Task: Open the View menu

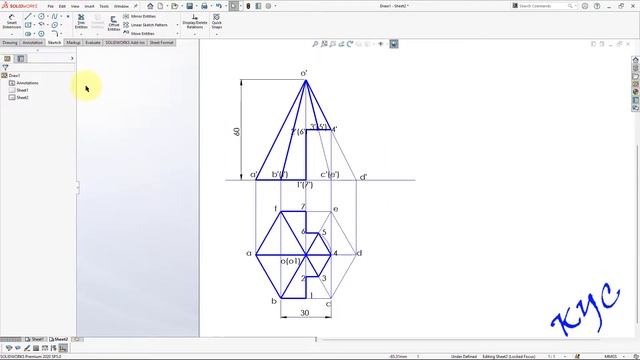Action: pyautogui.click(x=75, y=6)
